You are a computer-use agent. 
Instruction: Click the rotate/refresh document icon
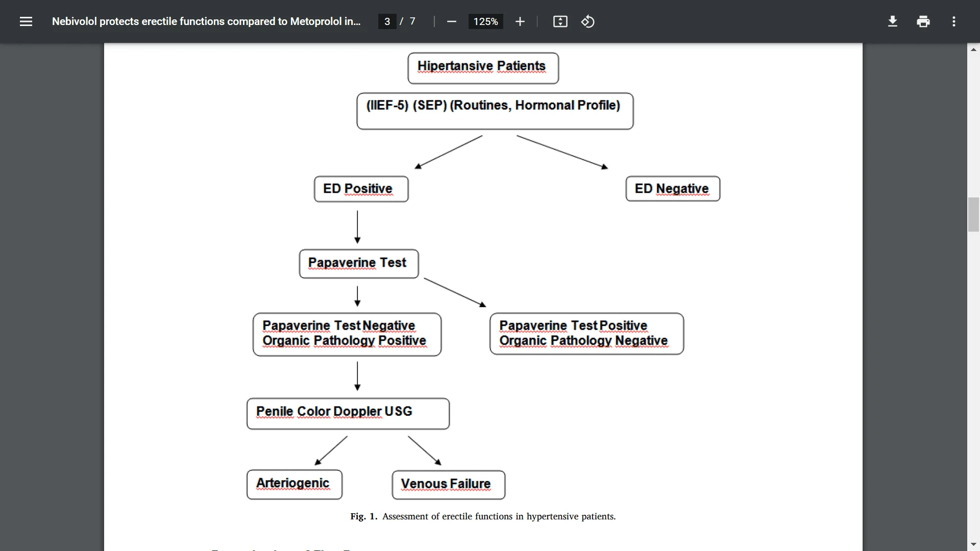(587, 21)
